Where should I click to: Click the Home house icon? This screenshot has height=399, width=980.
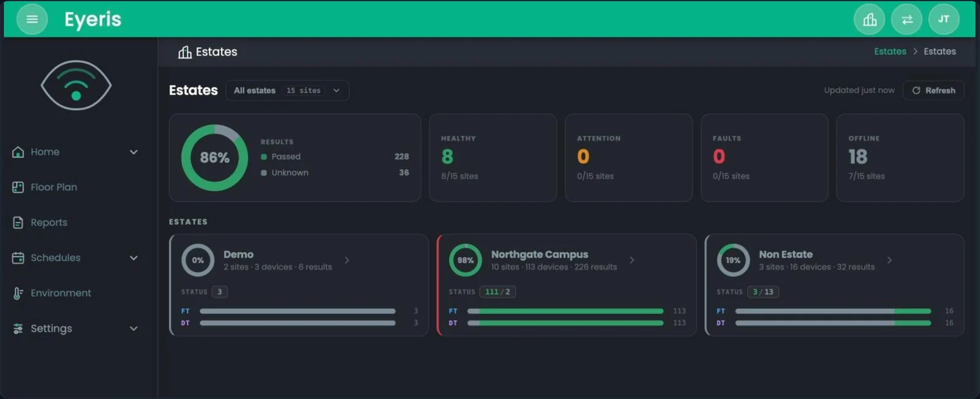coord(18,152)
